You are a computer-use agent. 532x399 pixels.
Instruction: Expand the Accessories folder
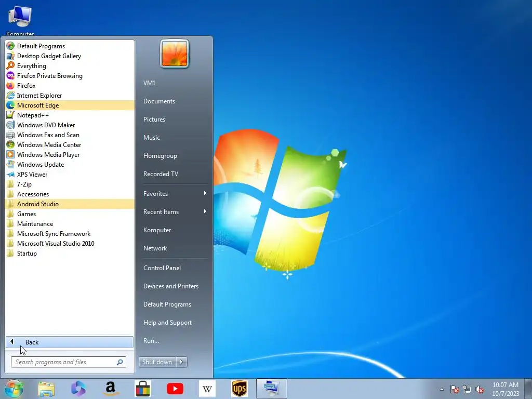(70, 194)
